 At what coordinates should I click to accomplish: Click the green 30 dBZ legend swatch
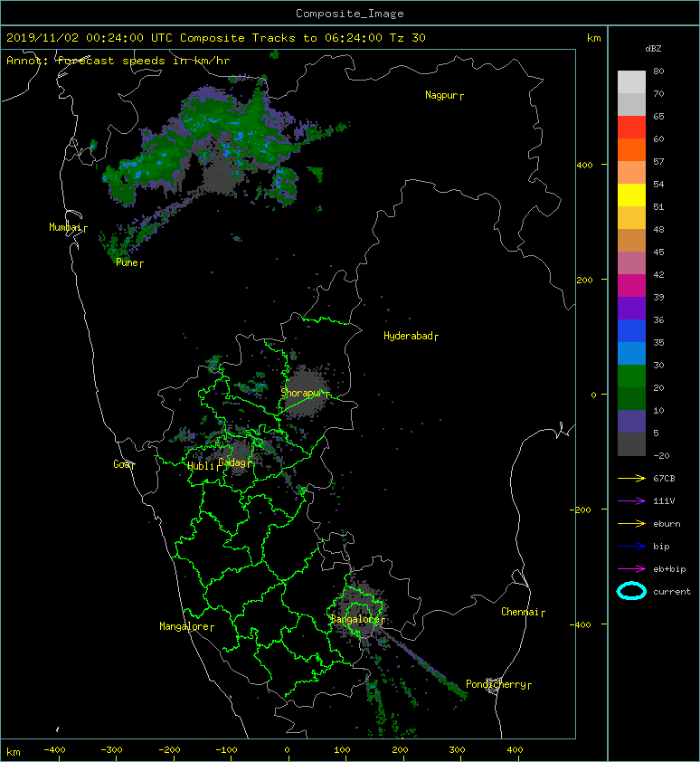631,376
